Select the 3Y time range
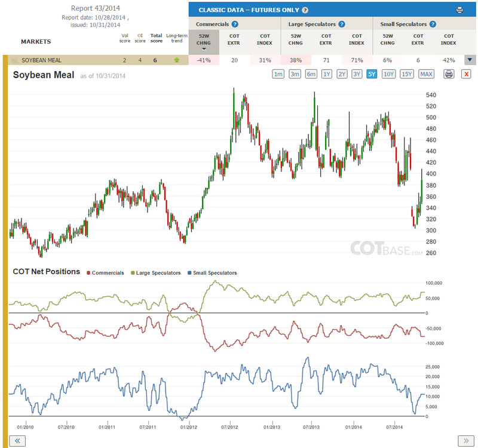 [x=357, y=74]
